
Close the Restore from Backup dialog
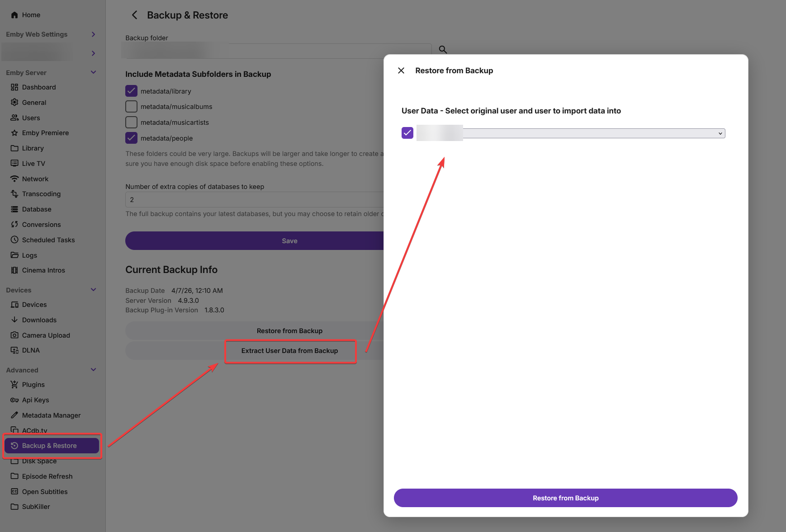point(401,71)
